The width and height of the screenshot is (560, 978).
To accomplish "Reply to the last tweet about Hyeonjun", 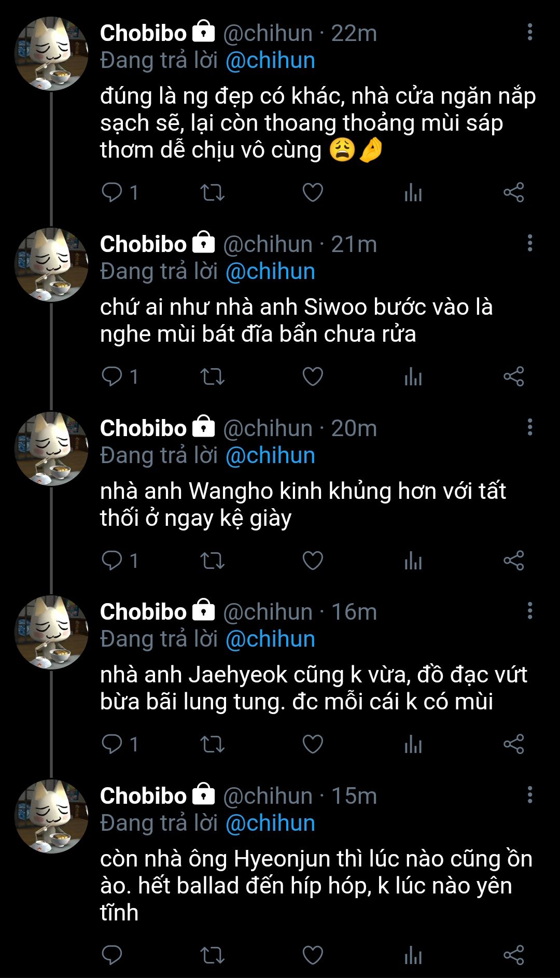I will 111,955.
